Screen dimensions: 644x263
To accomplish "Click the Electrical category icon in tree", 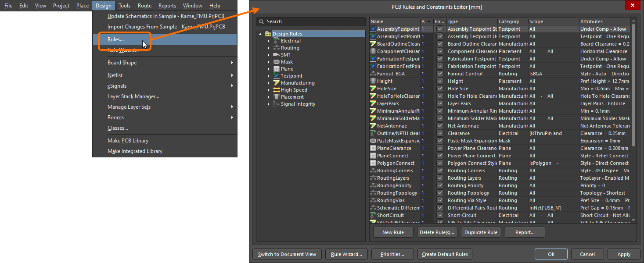I will point(277,41).
